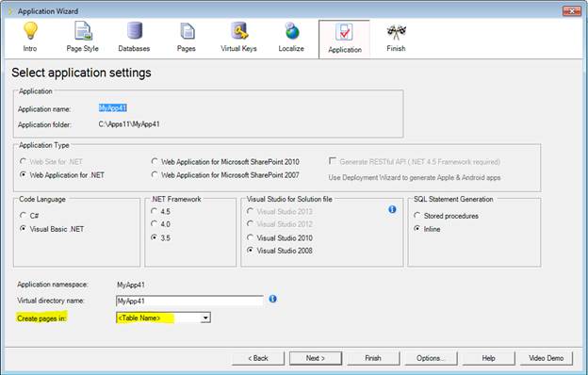The width and height of the screenshot is (588, 375).
Task: Click the Application name field MyApp41
Action: [x=112, y=108]
